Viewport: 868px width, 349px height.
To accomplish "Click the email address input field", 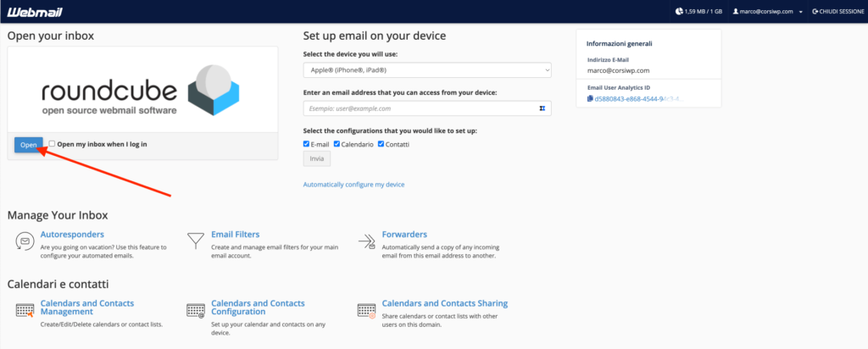I will (427, 108).
